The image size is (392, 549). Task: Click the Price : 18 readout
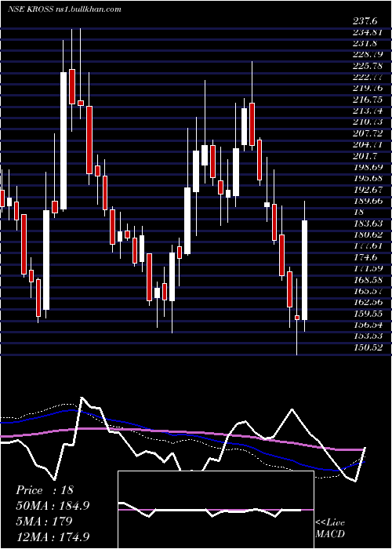[45, 490]
